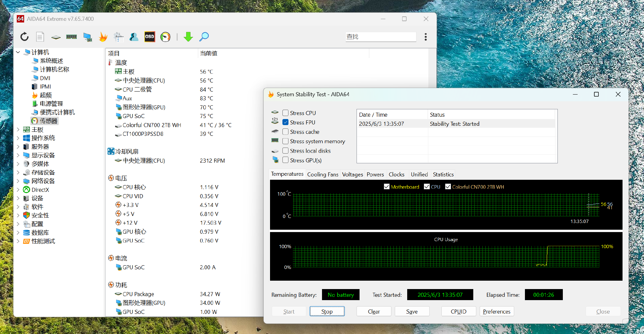The image size is (644, 334).
Task: Open the user account toolbar icon
Action: 134,37
